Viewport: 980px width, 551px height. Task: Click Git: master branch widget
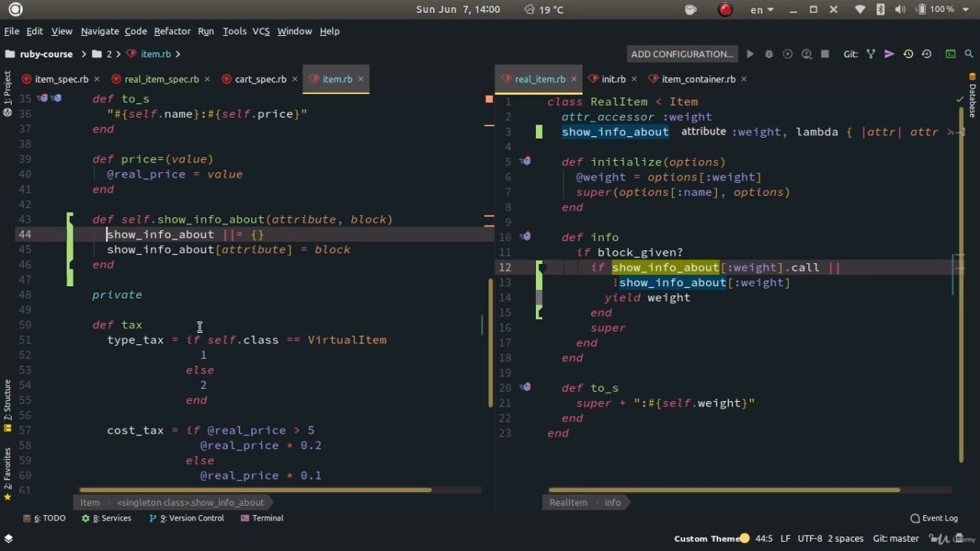click(x=896, y=539)
